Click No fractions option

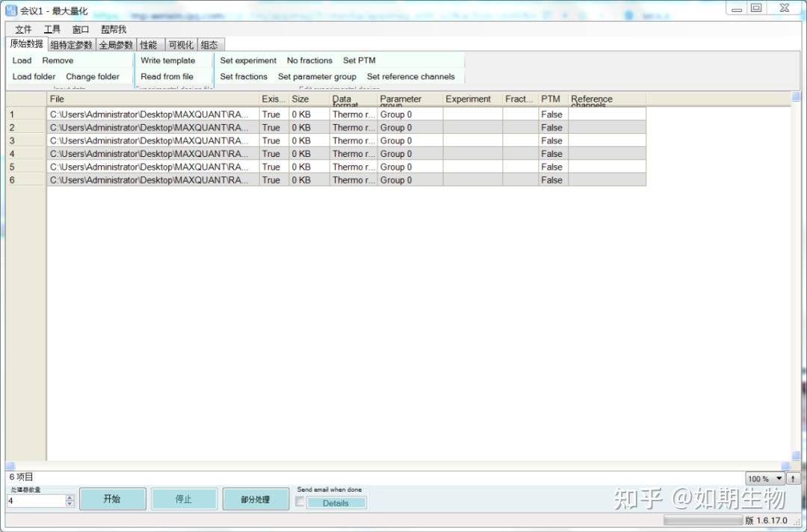tap(309, 61)
